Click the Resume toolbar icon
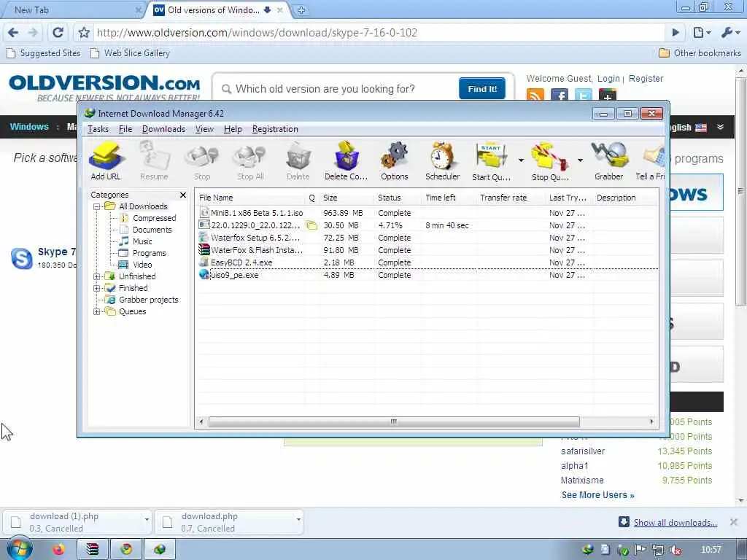 coord(154,161)
